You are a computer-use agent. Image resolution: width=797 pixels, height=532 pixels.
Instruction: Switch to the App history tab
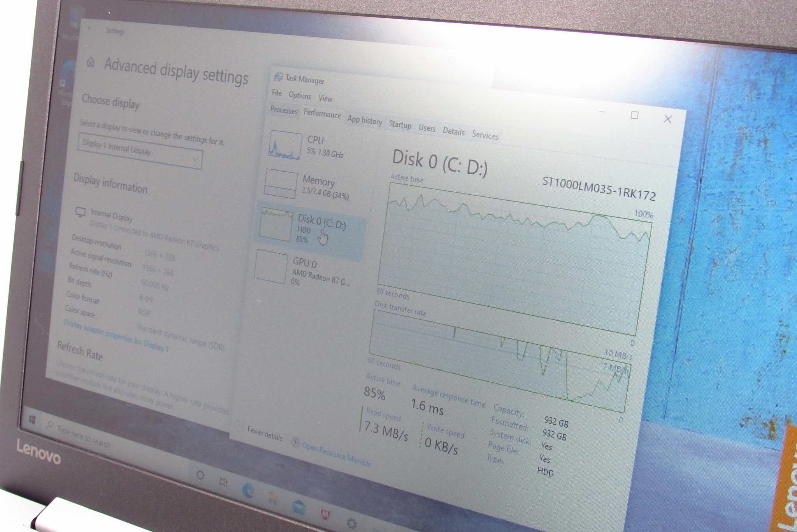point(365,120)
